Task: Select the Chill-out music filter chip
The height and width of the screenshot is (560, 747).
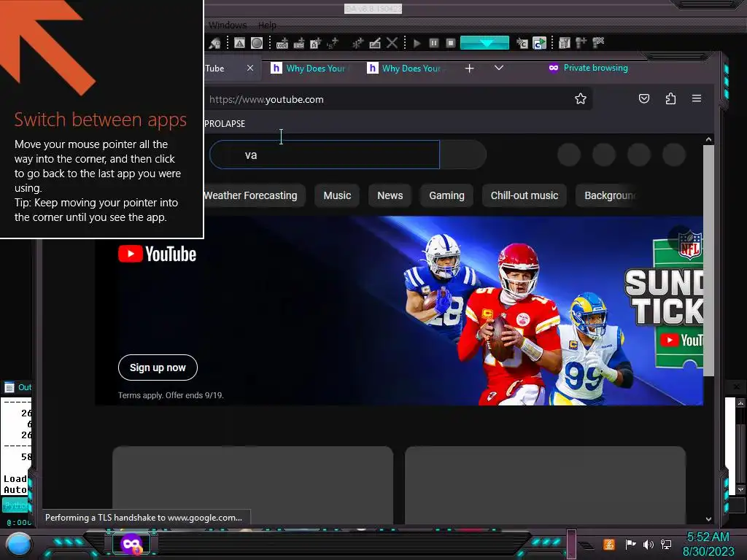Action: coord(525,195)
